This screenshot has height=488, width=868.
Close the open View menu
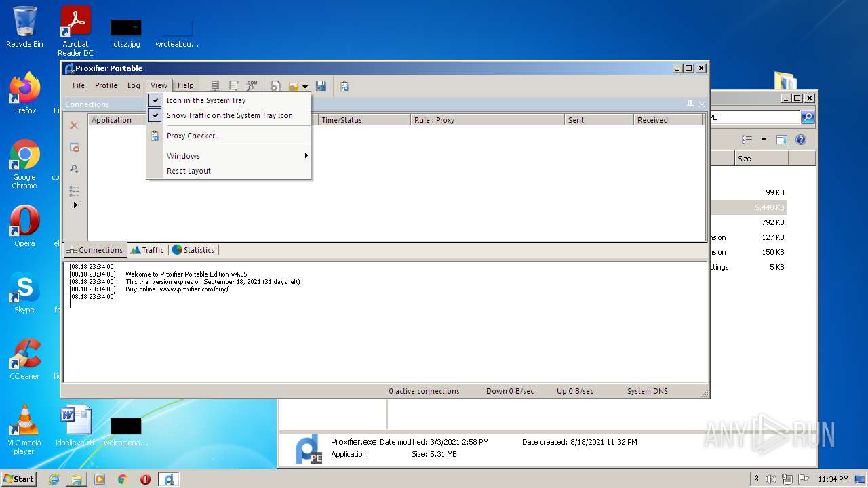pyautogui.click(x=159, y=85)
